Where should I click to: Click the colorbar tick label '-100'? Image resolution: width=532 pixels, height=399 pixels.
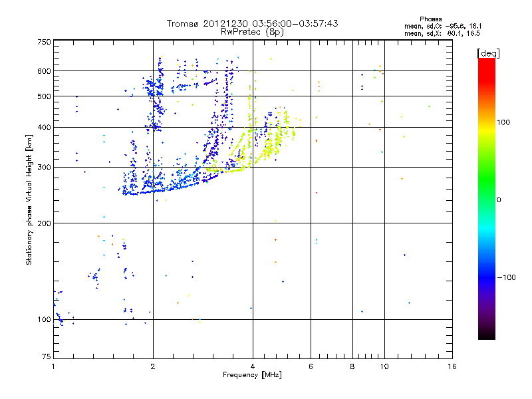(x=507, y=277)
